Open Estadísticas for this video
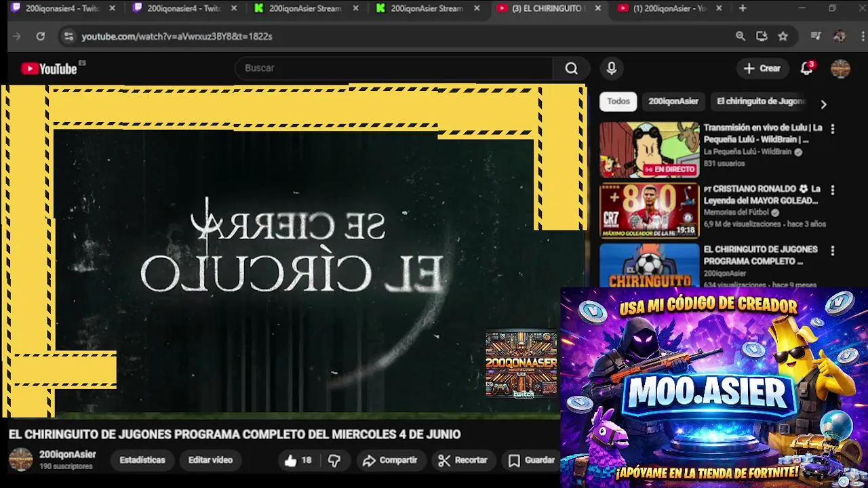This screenshot has height=488, width=868. 142,460
